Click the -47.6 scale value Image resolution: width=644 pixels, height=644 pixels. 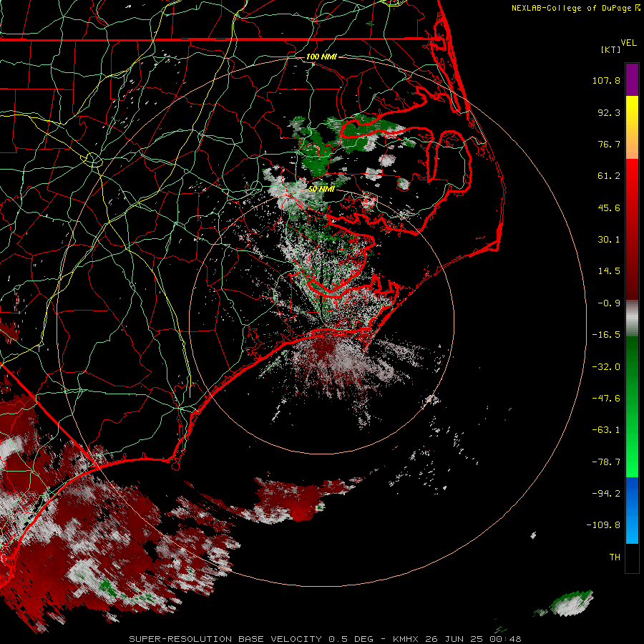click(606, 399)
